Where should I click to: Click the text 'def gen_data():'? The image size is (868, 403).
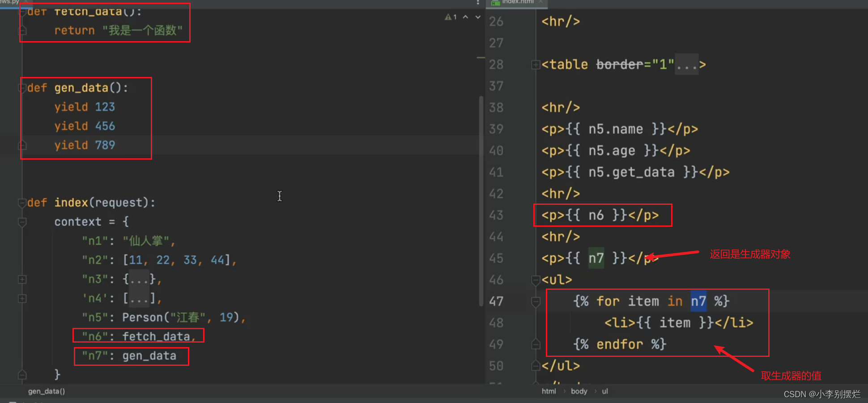click(78, 88)
